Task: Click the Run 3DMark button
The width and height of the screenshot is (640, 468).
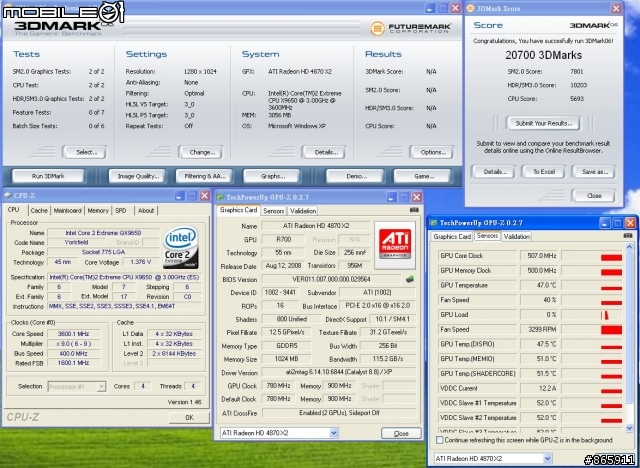Action: [48, 177]
